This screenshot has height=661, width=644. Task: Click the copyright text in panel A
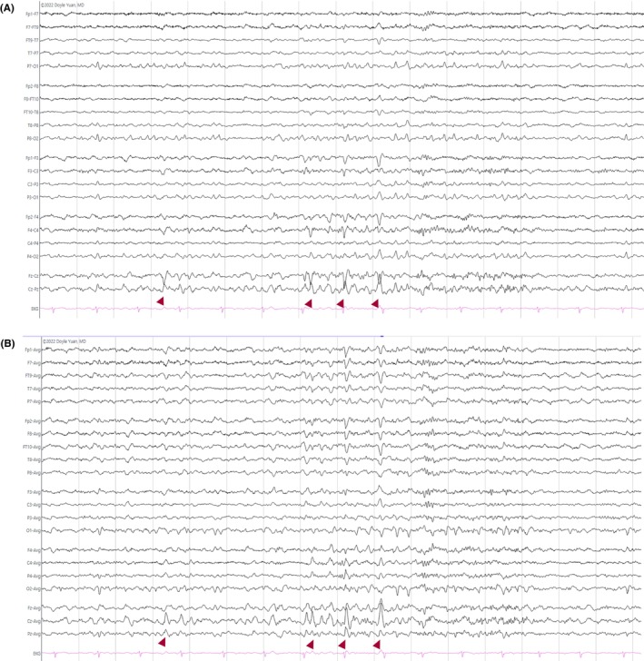pos(63,5)
